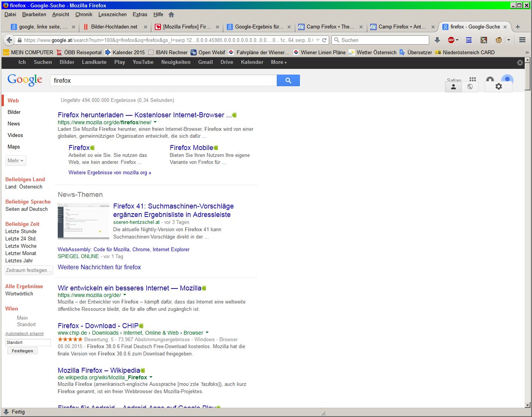This screenshot has width=532, height=417.
Task: Open the gear settings on the black bar
Action: click(x=520, y=63)
